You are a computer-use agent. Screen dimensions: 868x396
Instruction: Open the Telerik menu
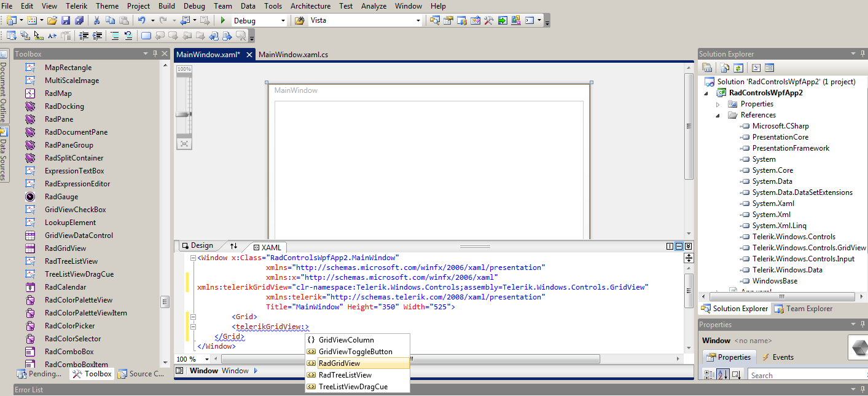pos(77,6)
